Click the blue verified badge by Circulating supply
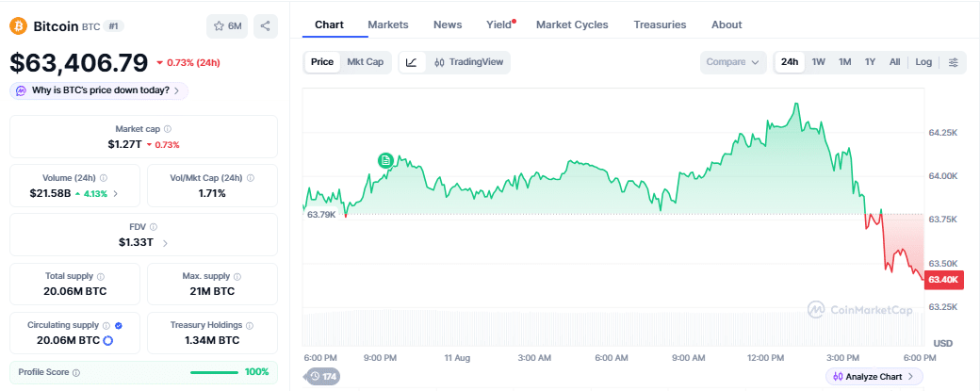The width and height of the screenshot is (980, 391). tap(119, 325)
